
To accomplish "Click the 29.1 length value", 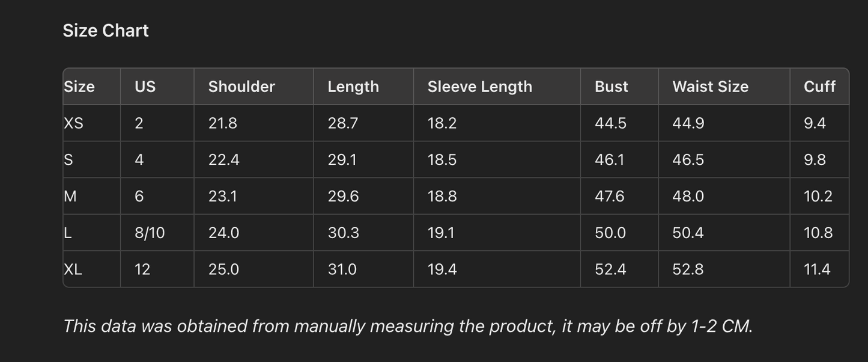I will (x=342, y=160).
